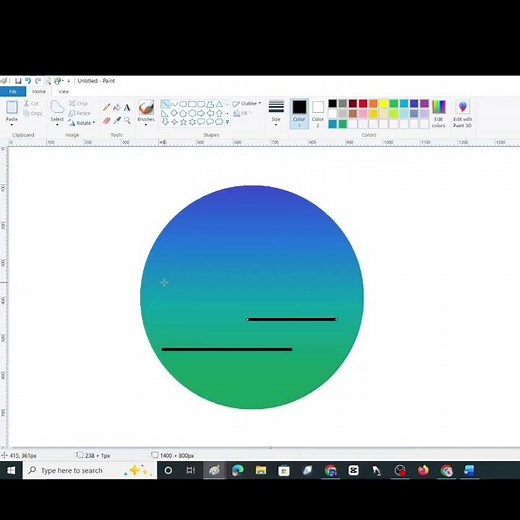Screen dimensions: 520x520
Task: Click the Paste clipboard icon
Action: point(12,107)
